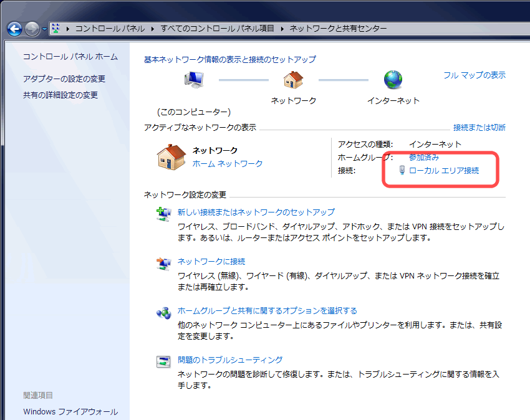Open Windows ファイアウォール related link
The image size is (530, 420).
point(70,411)
